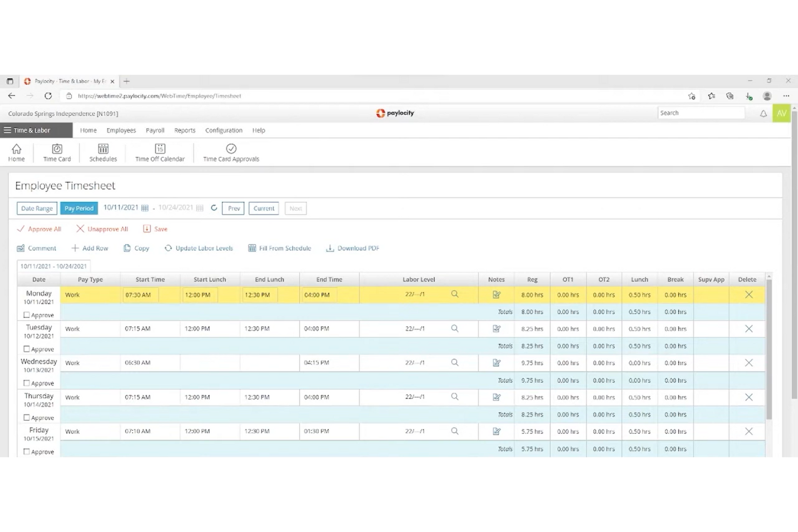Screen dimensions: 798x532
Task: Open the Configuration menu
Action: click(224, 130)
